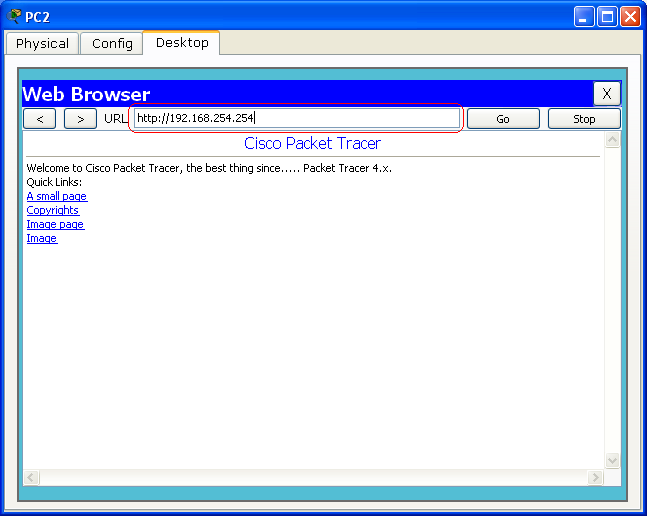Click the horizontal scrollbar right arrow
The image size is (647, 516).
[595, 478]
